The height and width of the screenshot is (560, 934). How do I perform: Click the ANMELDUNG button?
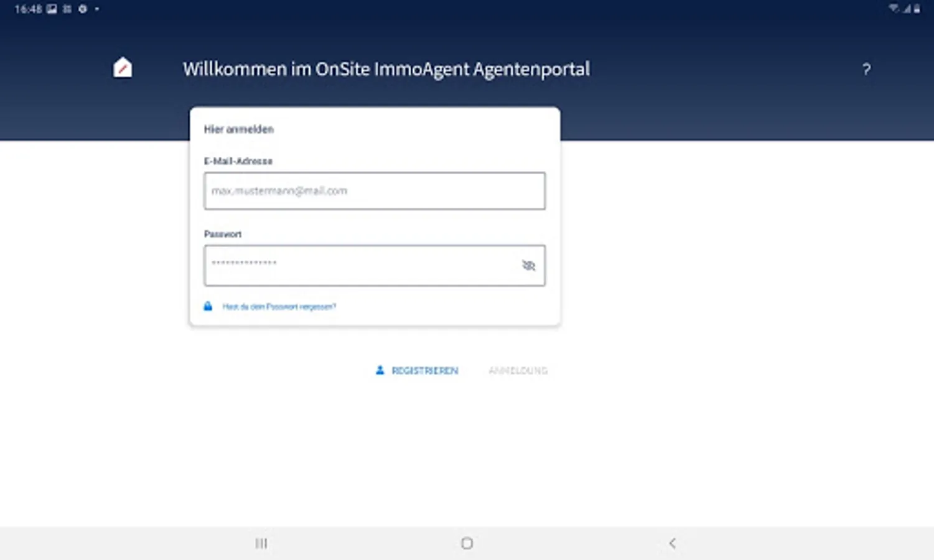(x=518, y=371)
